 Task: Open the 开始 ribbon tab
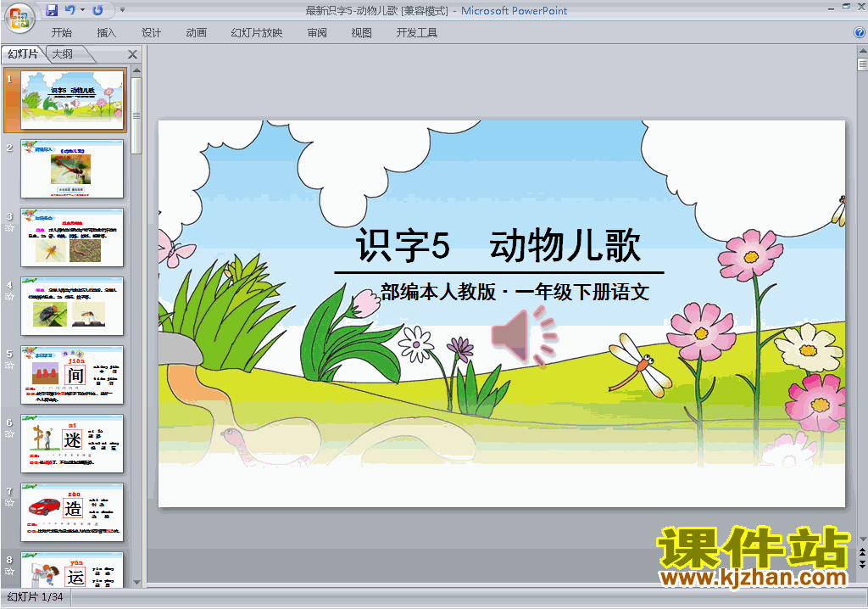click(x=61, y=33)
